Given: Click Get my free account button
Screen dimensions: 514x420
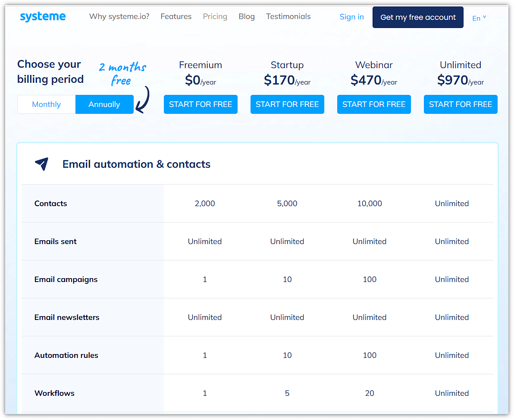Looking at the screenshot, I should [x=417, y=17].
